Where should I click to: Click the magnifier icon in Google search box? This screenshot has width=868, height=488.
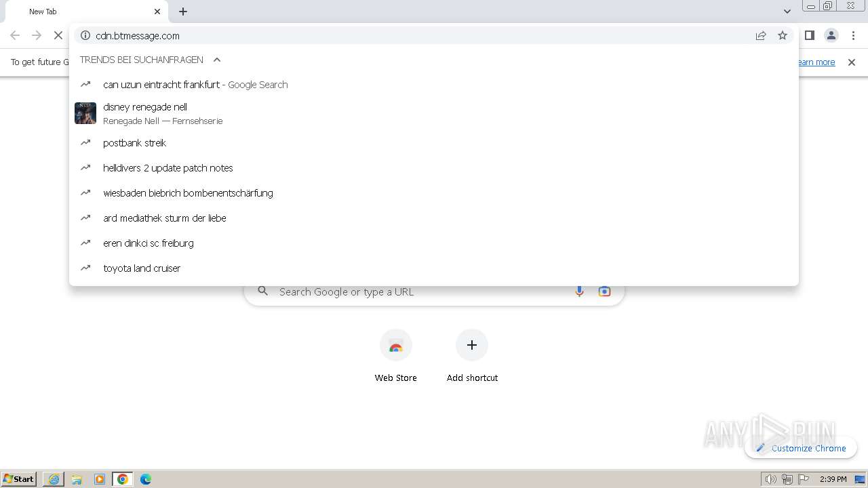coord(263,291)
